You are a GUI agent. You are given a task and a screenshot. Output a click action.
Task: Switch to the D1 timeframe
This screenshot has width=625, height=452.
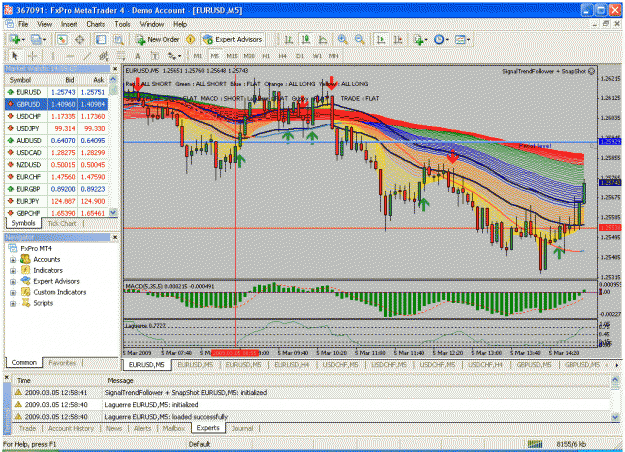point(300,56)
